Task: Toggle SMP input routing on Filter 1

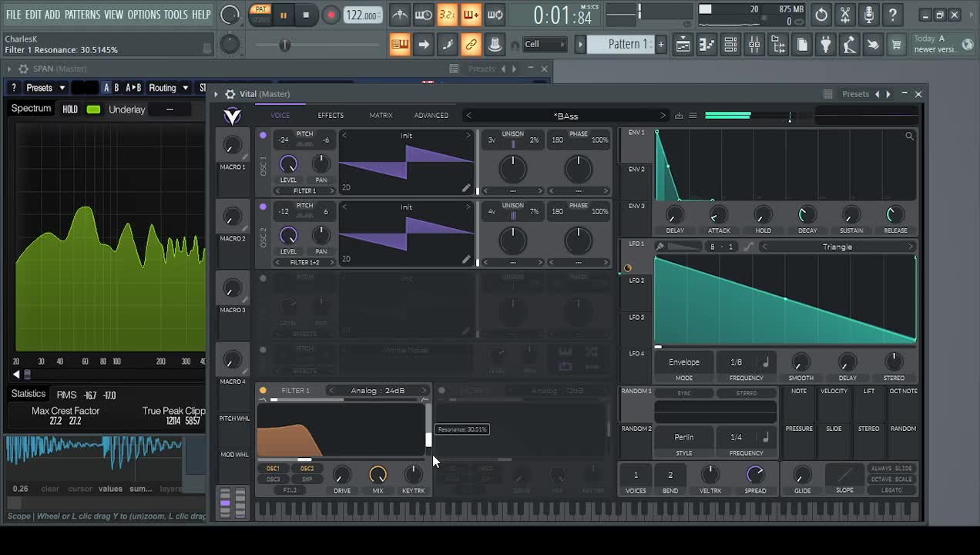Action: point(307,479)
